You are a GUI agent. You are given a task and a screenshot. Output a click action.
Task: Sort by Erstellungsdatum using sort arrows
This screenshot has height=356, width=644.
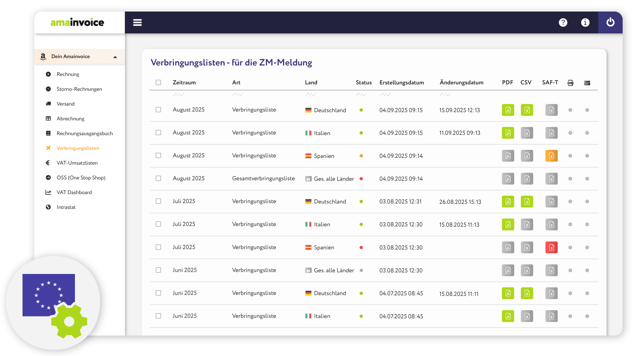coord(385,95)
